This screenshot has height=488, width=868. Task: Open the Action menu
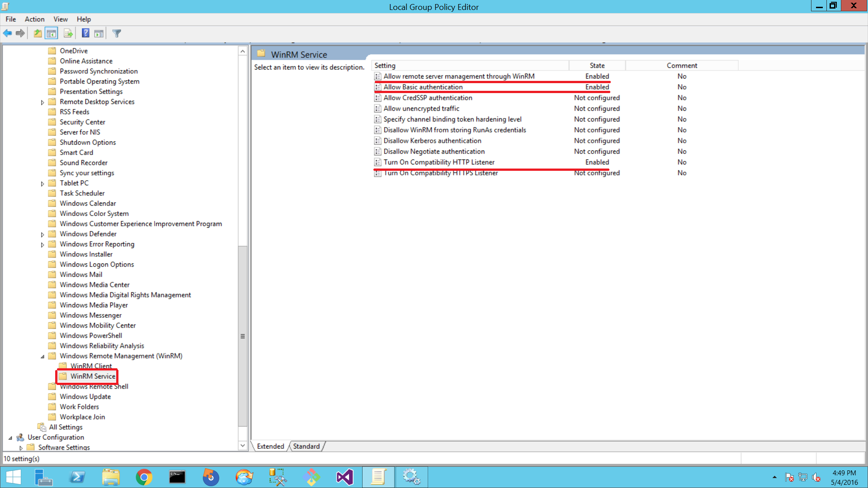point(34,19)
